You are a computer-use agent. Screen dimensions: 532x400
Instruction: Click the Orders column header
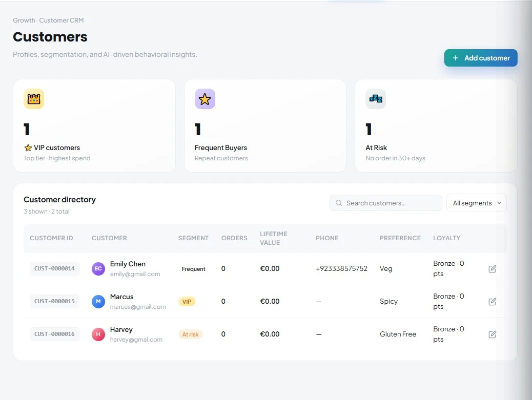pos(234,238)
